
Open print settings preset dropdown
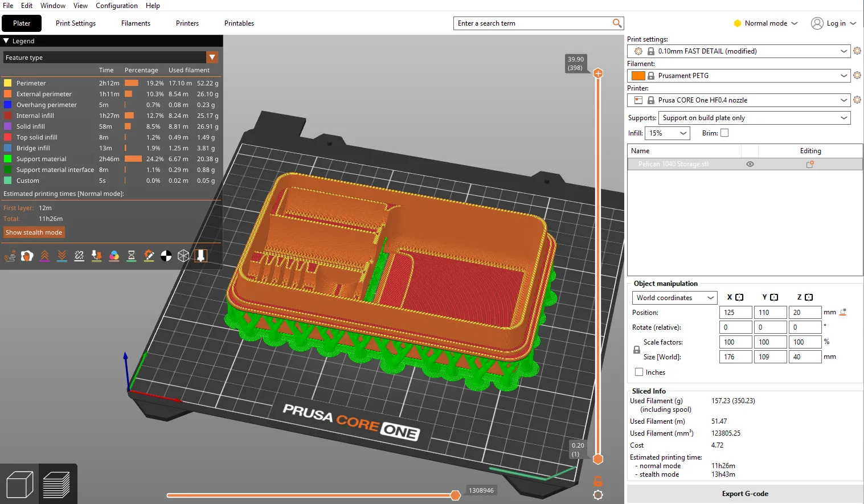(x=739, y=51)
